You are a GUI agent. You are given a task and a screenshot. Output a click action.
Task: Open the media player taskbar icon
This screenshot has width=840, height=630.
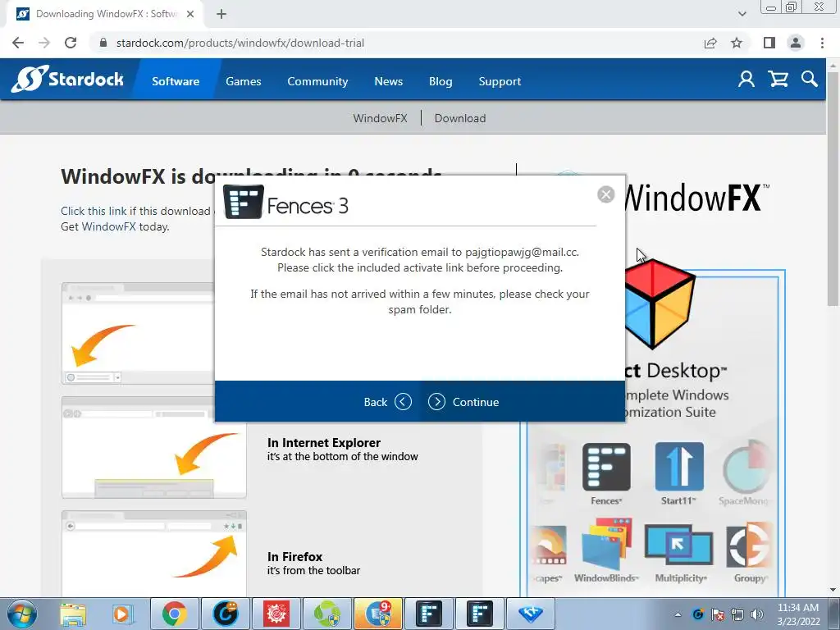click(122, 614)
